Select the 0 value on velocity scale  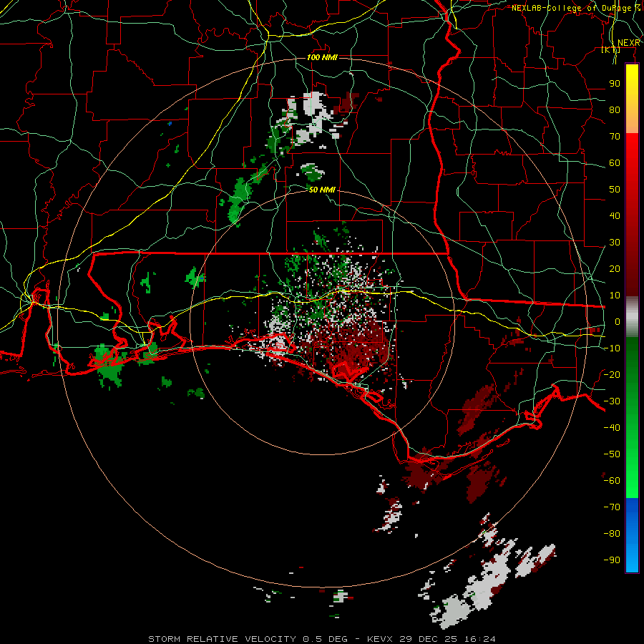point(618,321)
